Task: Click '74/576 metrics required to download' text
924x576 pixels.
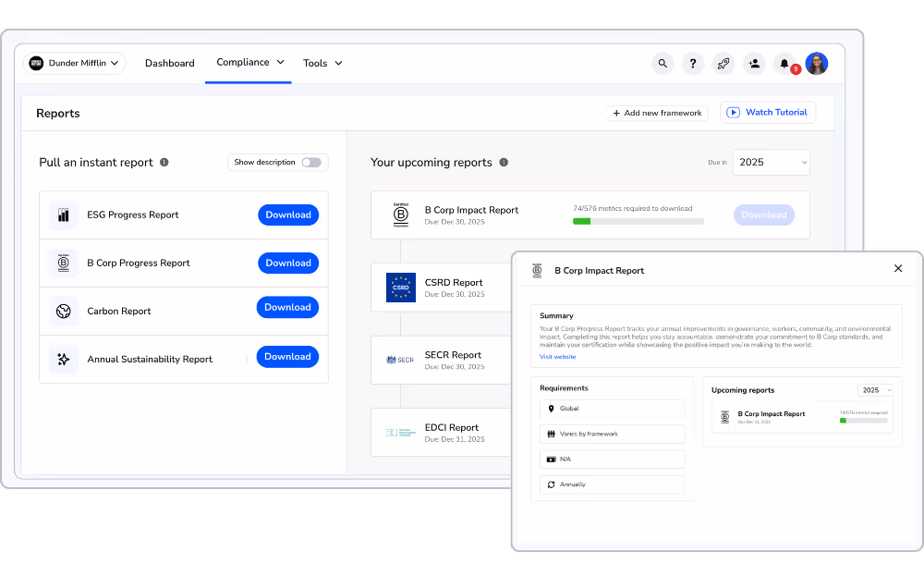Action: [632, 209]
